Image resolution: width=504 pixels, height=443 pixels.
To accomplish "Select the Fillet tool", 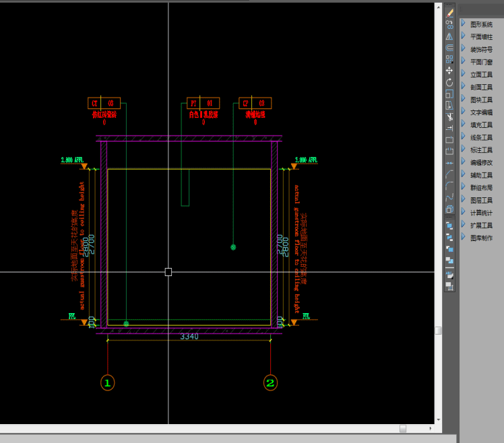I will click(449, 186).
